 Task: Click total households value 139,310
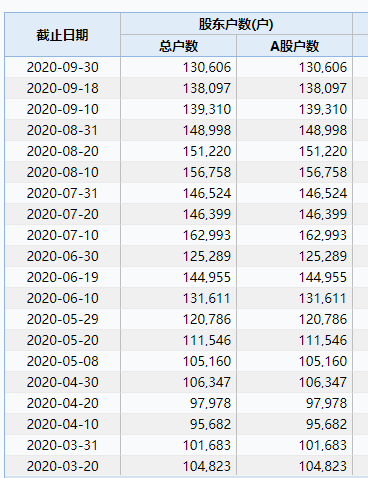tap(207, 109)
